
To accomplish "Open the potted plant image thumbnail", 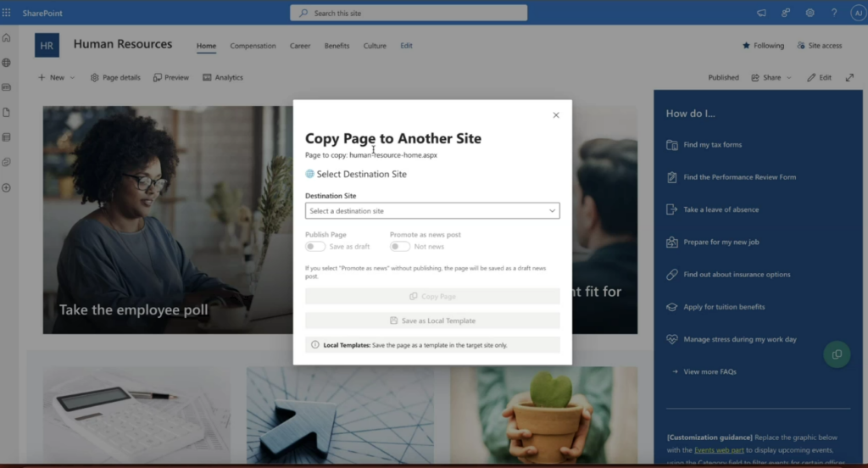I will pyautogui.click(x=543, y=415).
